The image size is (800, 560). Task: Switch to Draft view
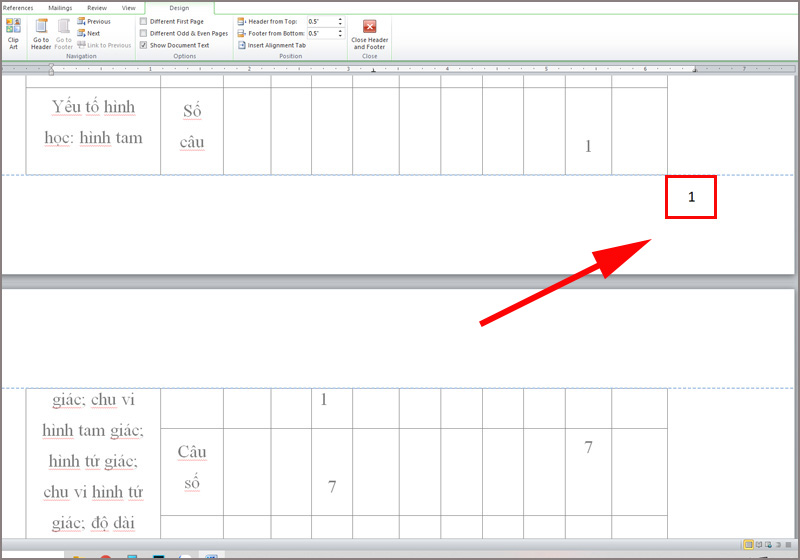(x=788, y=545)
